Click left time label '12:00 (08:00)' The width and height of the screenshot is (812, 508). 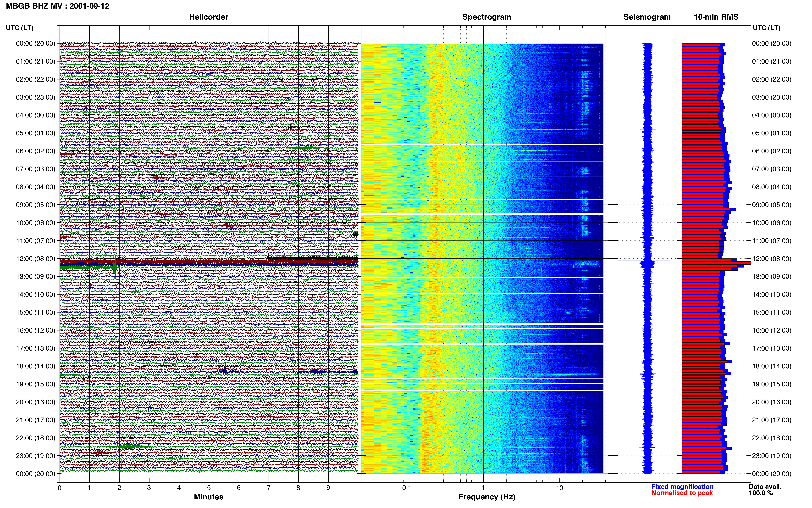[x=35, y=259]
